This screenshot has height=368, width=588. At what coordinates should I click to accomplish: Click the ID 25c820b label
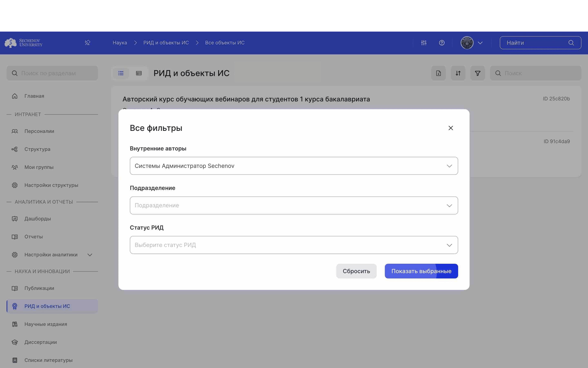556,99
